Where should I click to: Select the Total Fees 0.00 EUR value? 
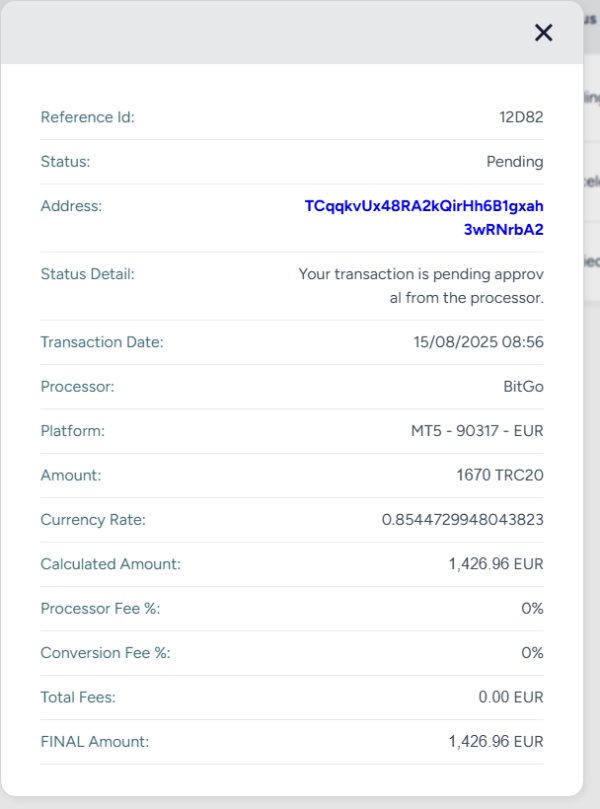tap(511, 697)
